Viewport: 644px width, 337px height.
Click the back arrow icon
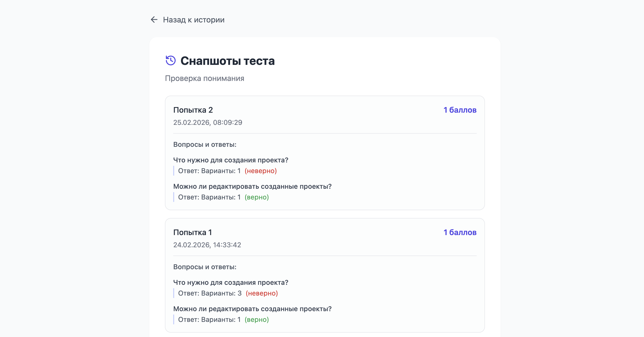coord(154,20)
